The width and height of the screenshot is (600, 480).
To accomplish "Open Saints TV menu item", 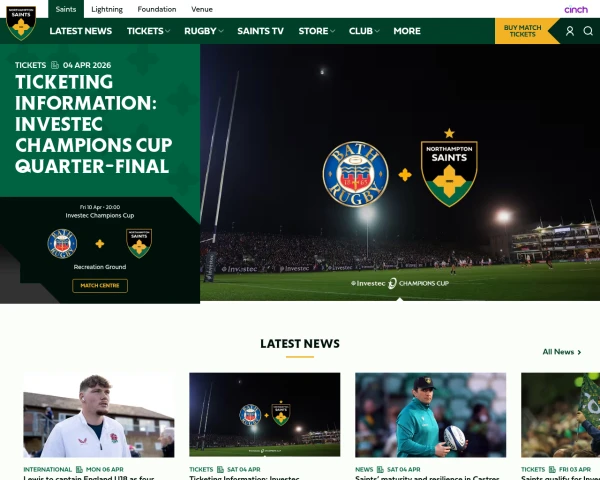I will pyautogui.click(x=260, y=31).
